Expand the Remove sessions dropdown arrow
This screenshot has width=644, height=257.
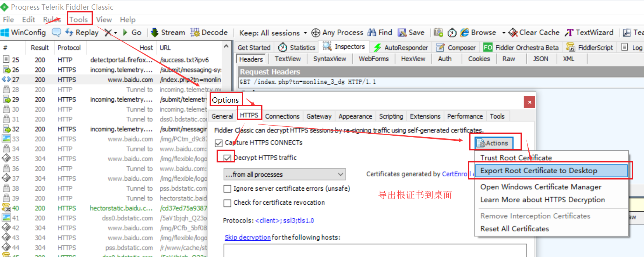116,33
